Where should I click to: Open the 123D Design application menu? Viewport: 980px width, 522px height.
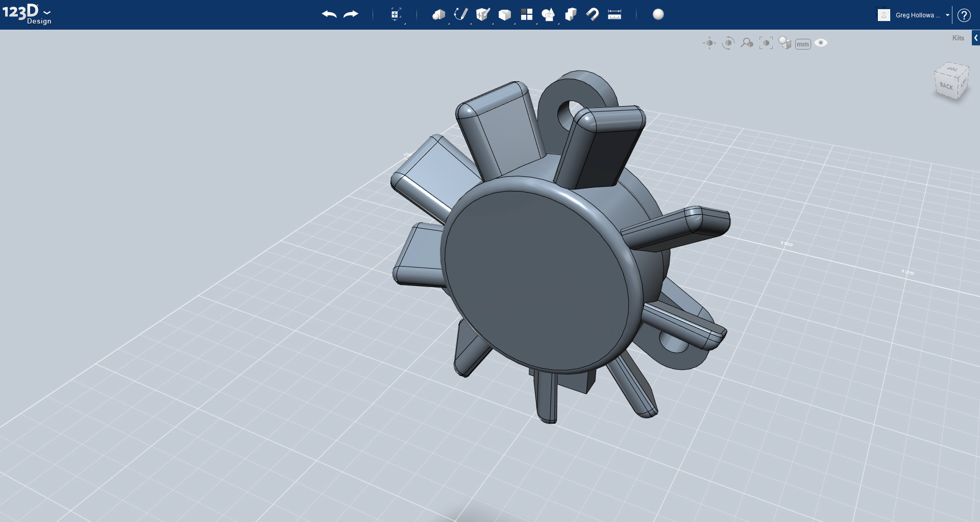click(x=27, y=13)
